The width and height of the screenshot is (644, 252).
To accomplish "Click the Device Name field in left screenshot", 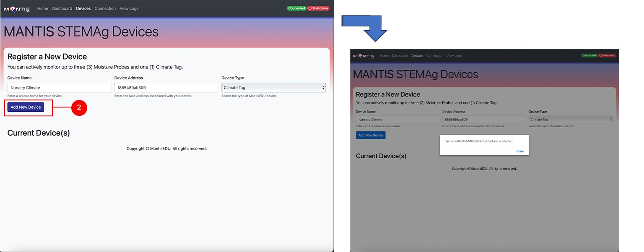I will point(60,88).
